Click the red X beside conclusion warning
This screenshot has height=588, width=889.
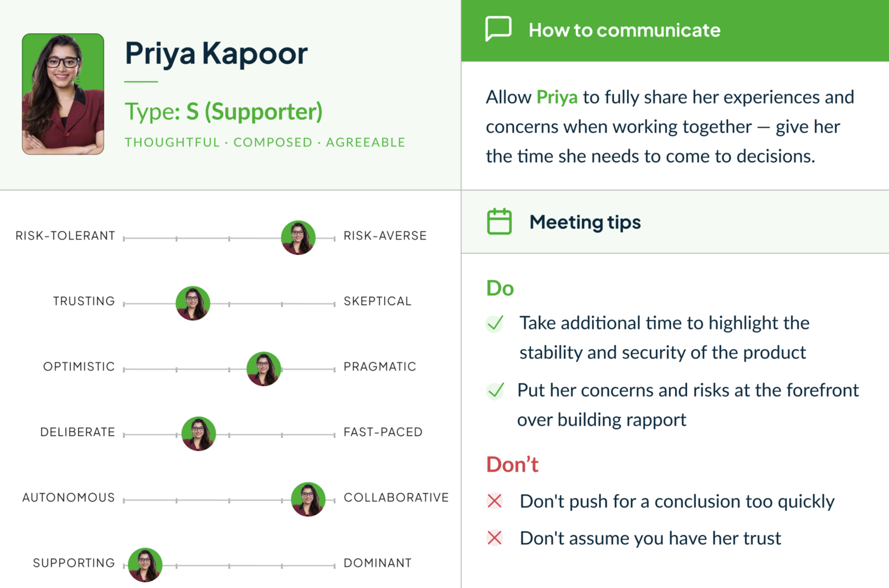pos(495,501)
